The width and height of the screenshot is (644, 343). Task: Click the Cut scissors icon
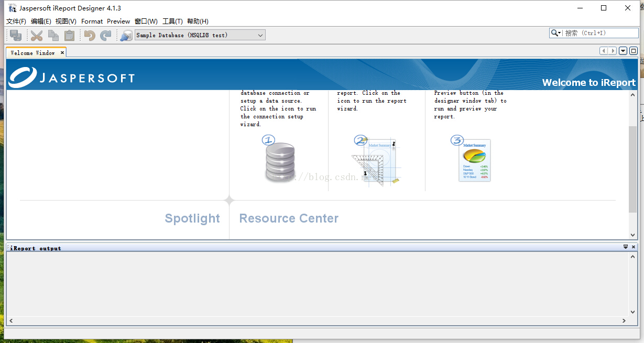point(36,35)
